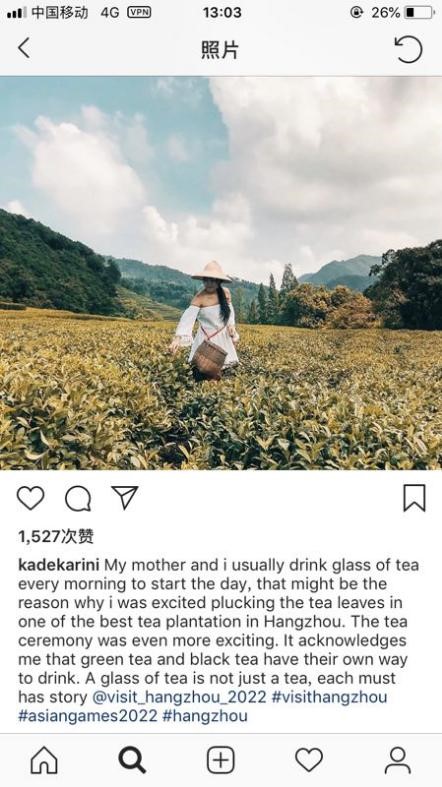Image resolution: width=442 pixels, height=787 pixels.
Task: Open the Search tab magnifier icon
Action: click(x=132, y=760)
